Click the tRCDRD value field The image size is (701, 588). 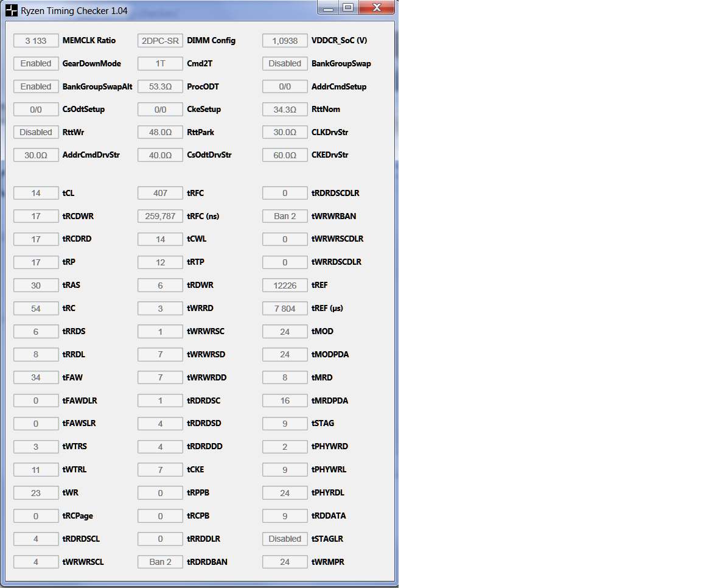[36, 239]
